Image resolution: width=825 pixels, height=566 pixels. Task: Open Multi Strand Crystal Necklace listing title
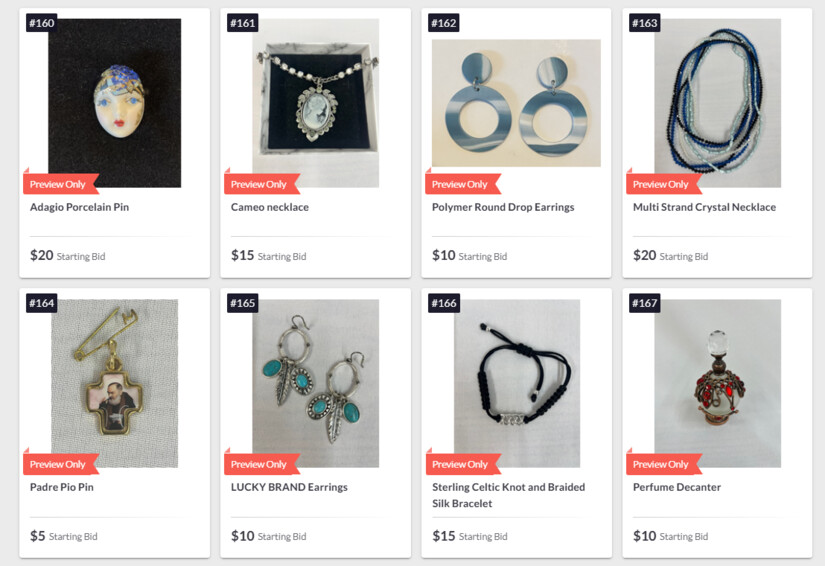point(705,207)
